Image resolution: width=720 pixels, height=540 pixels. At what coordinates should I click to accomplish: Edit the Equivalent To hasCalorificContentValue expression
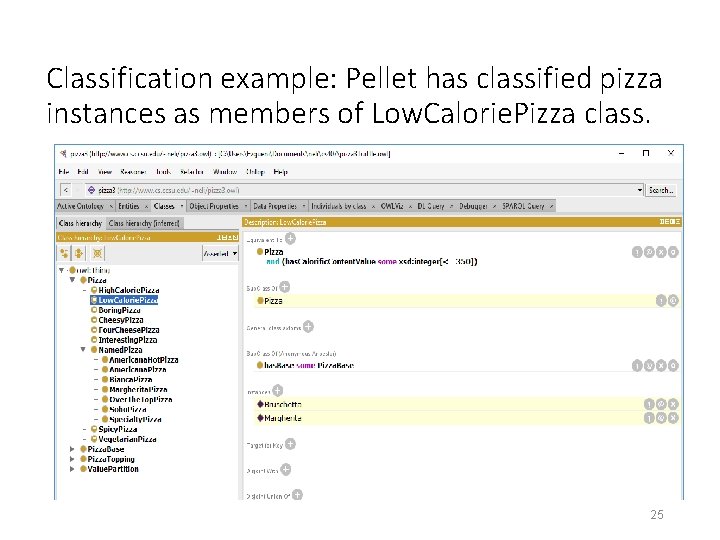[673, 252]
